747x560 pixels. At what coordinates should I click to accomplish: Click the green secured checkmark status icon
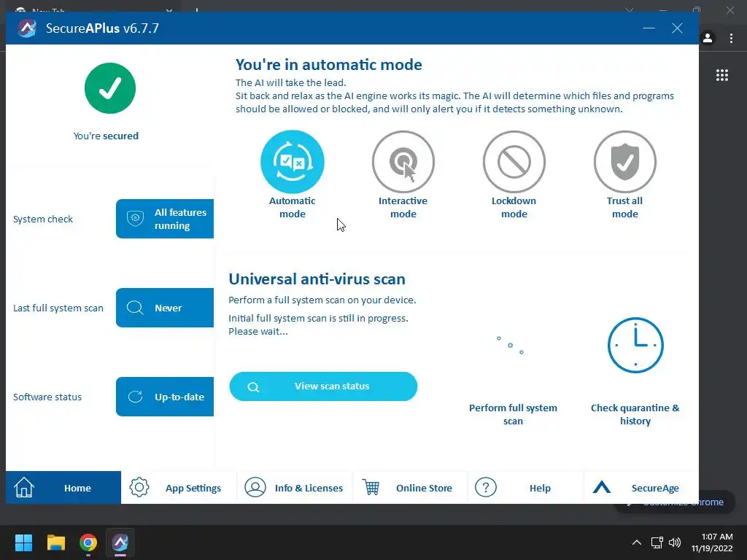(110, 88)
